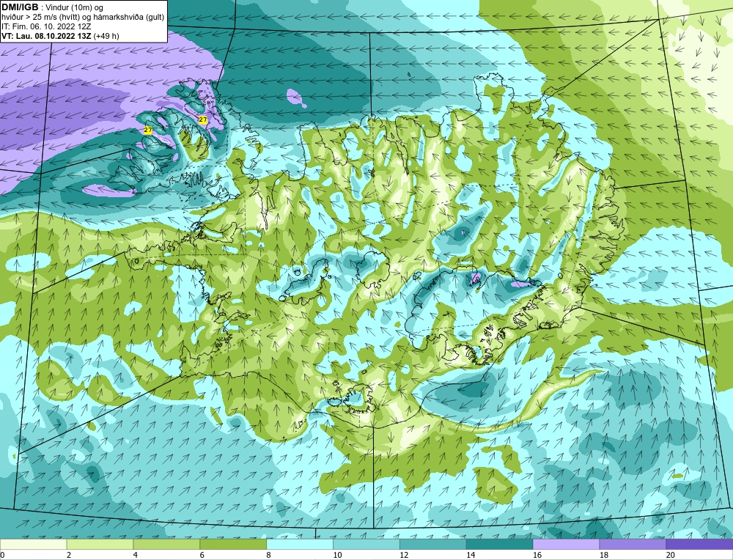
Task: Click the left yellow gust label 27
Action: [148, 130]
